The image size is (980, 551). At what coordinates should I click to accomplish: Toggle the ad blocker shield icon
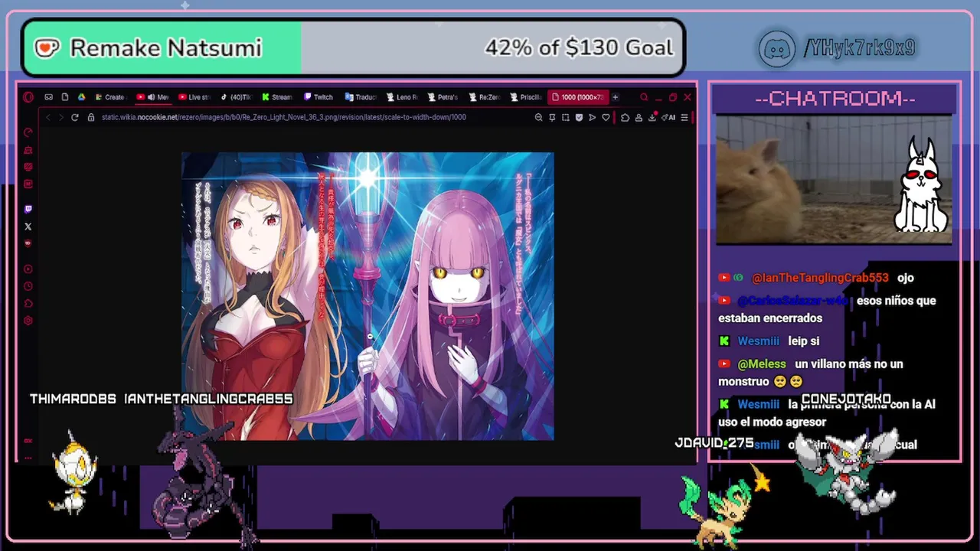click(x=579, y=117)
